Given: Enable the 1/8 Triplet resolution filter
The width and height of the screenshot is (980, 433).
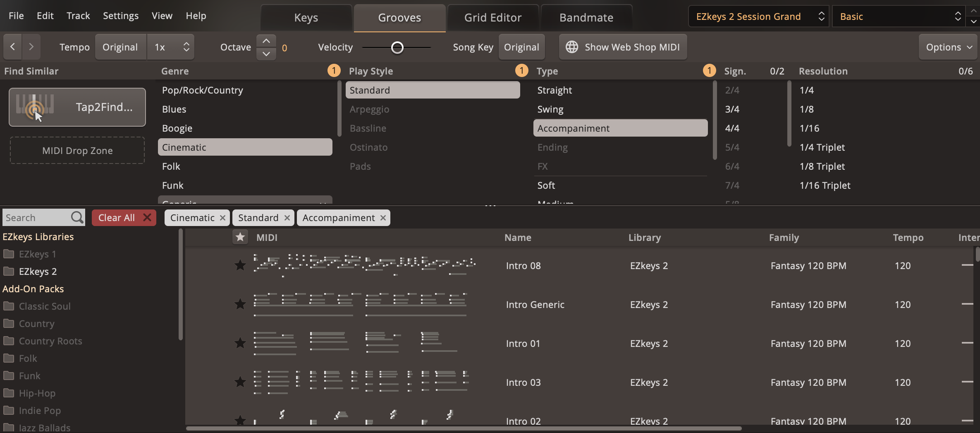Looking at the screenshot, I should [822, 166].
